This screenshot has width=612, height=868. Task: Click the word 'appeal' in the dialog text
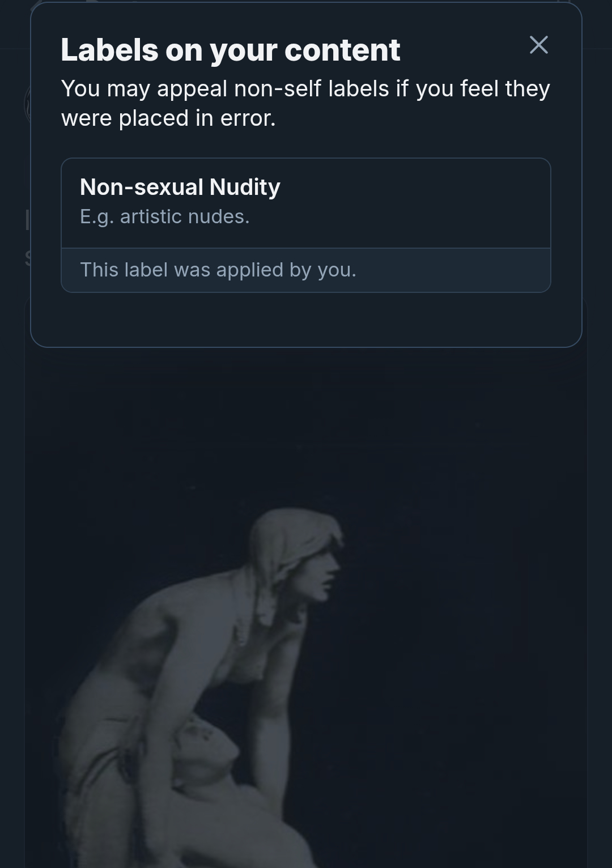point(192,90)
